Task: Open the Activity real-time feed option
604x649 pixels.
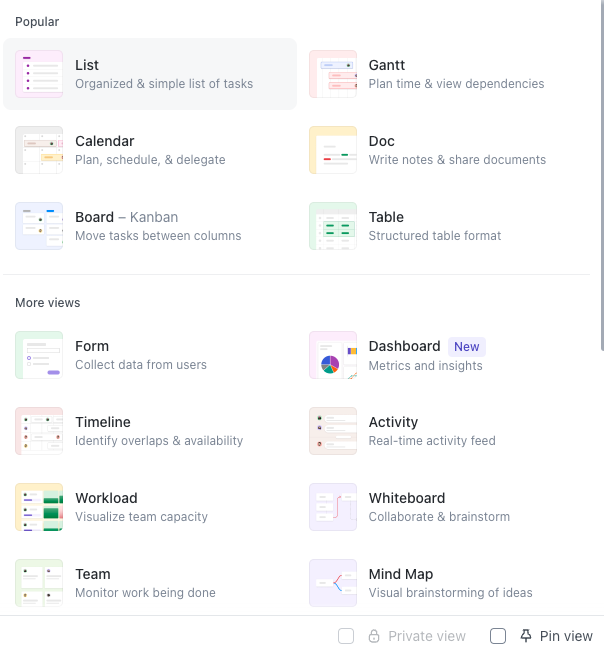Action: 393,422
